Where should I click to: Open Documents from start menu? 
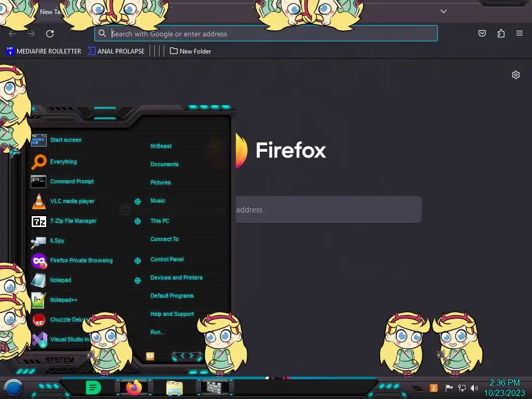coord(164,164)
